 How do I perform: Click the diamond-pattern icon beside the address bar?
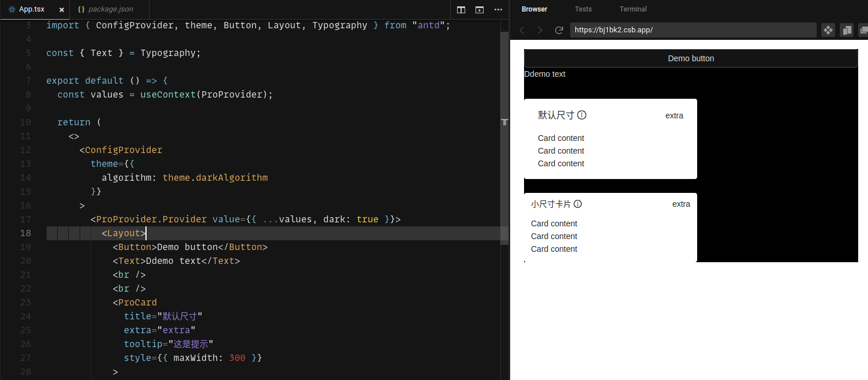[x=828, y=30]
